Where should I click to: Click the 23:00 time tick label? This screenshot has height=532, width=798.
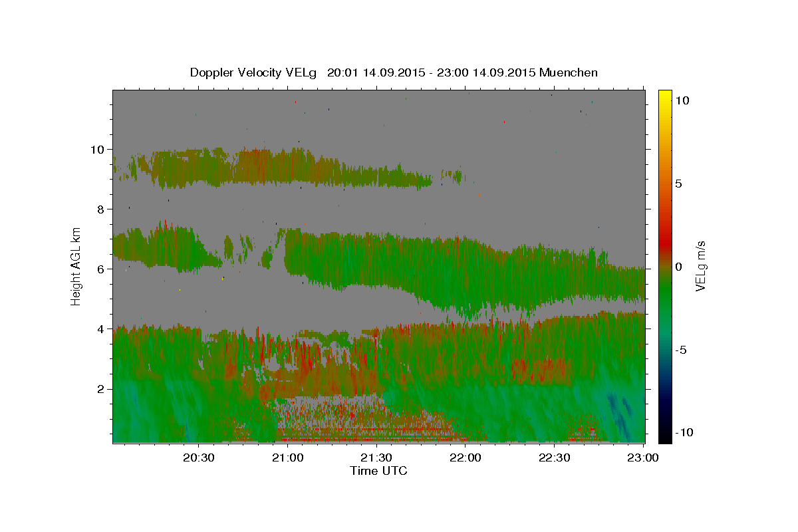643,458
